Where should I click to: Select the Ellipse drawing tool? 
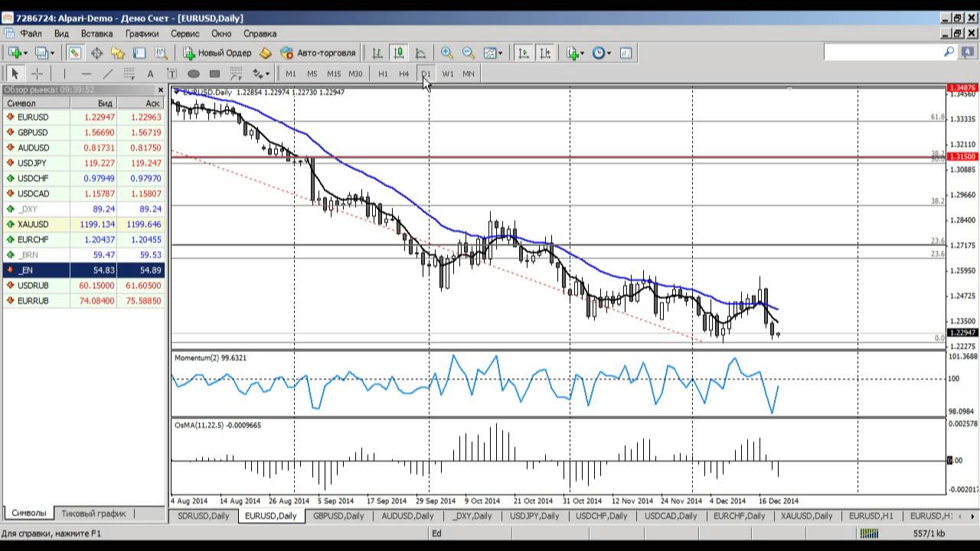(x=193, y=73)
